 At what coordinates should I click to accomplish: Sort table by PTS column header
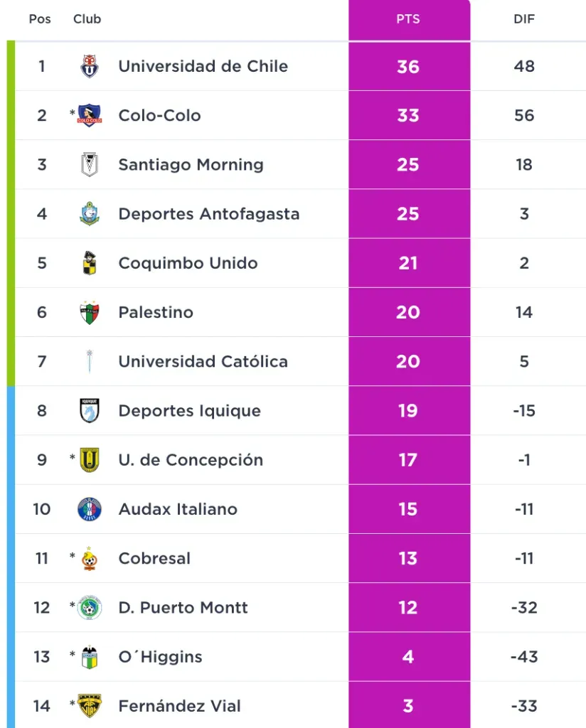408,19
